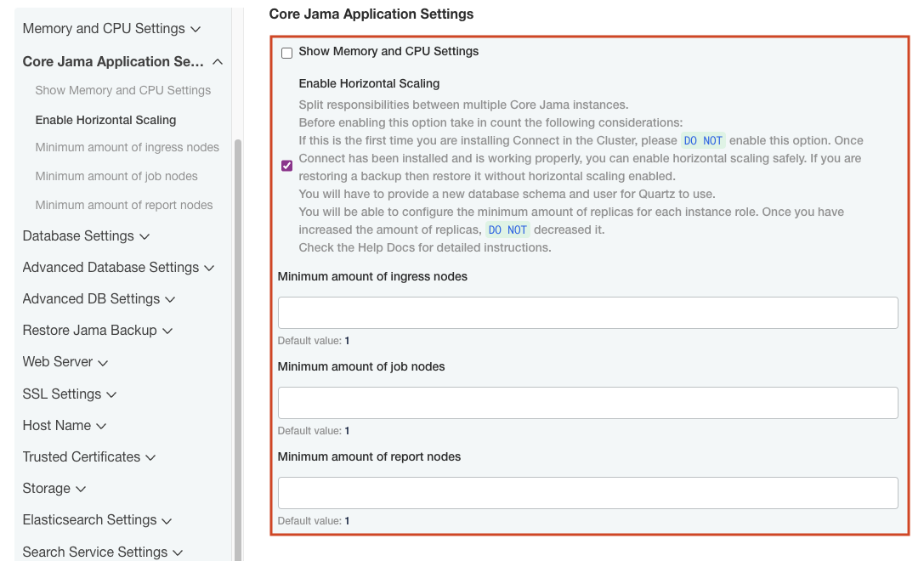Jump to Minimum amount of ingress nodes link
This screenshot has height=561, width=924.
click(x=127, y=147)
